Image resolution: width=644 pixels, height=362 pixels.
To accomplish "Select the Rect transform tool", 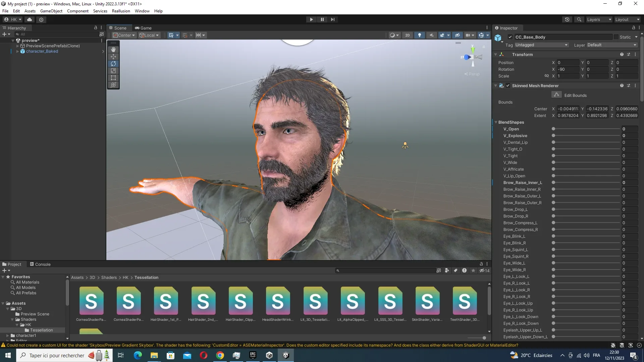I will pyautogui.click(x=113, y=78).
